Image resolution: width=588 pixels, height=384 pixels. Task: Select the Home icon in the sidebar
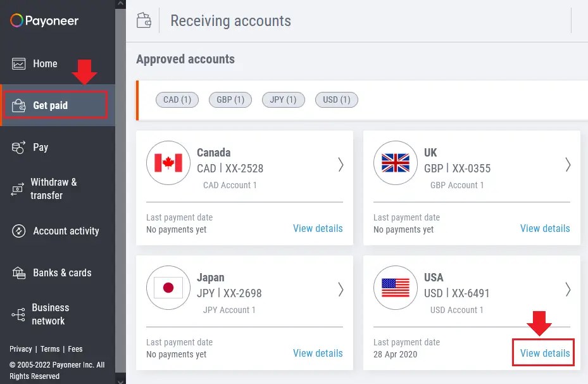click(18, 63)
